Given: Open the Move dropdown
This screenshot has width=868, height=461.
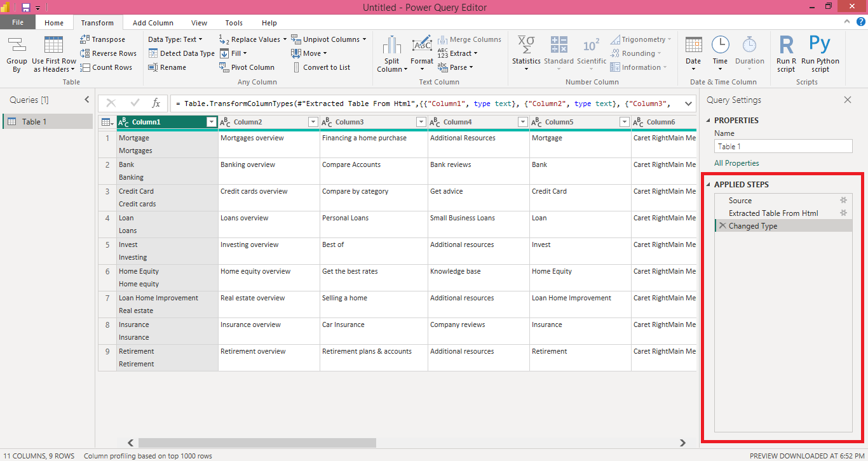Looking at the screenshot, I should pos(309,53).
